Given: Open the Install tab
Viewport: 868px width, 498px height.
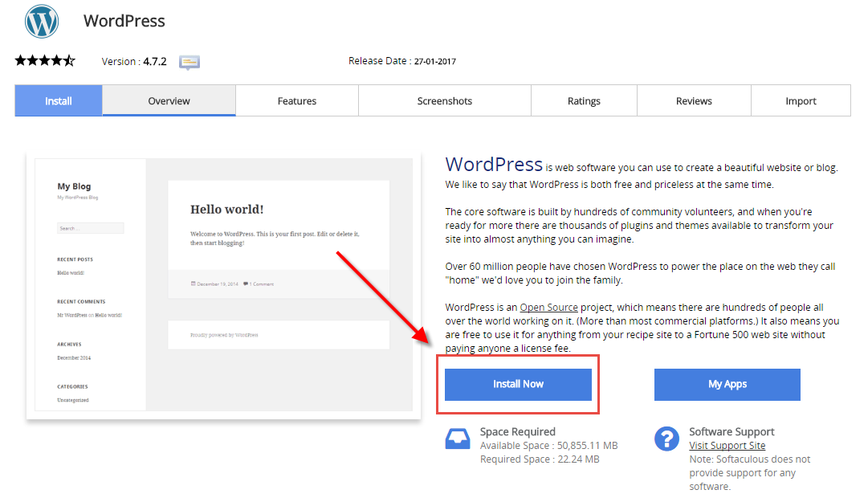Looking at the screenshot, I should pos(59,101).
